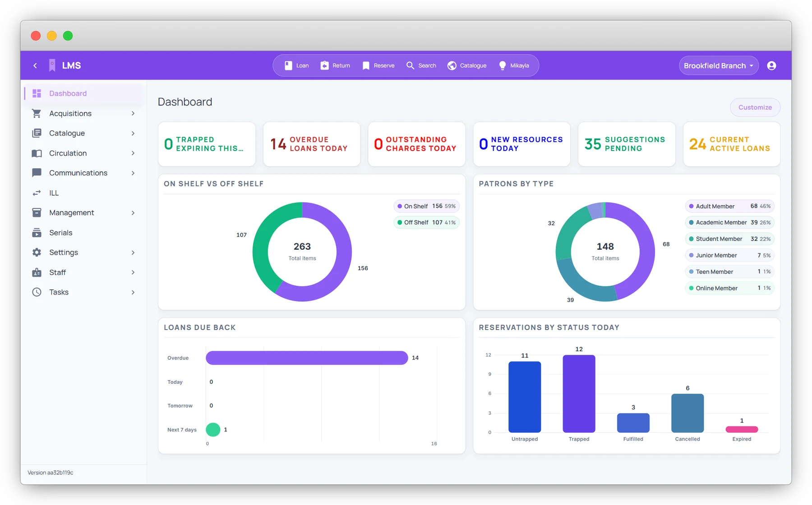Click the Settings gear icon
This screenshot has height=505, width=812.
[37, 252]
